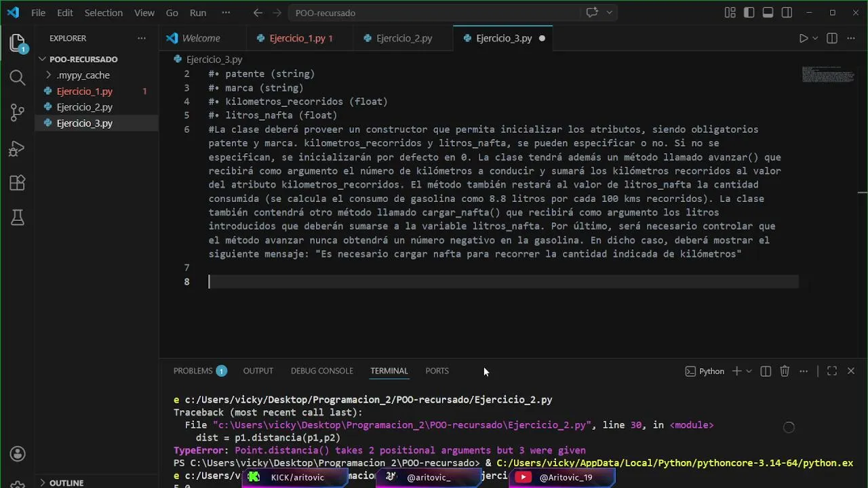This screenshot has width=868, height=488.
Task: Switch to the Ejercicio_2.py editor tab
Action: (x=404, y=39)
